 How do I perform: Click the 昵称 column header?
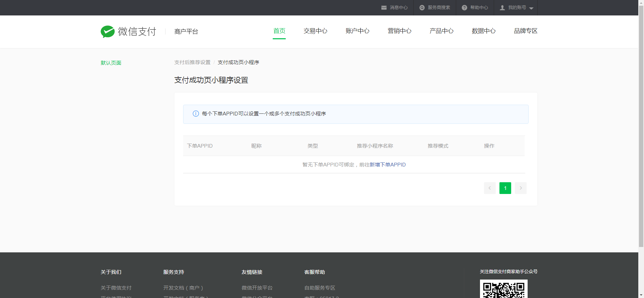point(256,146)
